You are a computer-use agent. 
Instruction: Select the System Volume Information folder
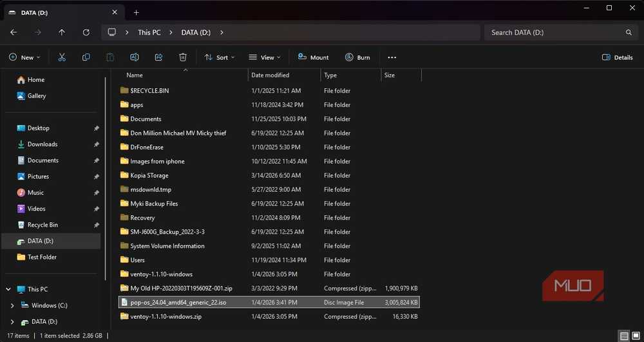pos(269,246)
